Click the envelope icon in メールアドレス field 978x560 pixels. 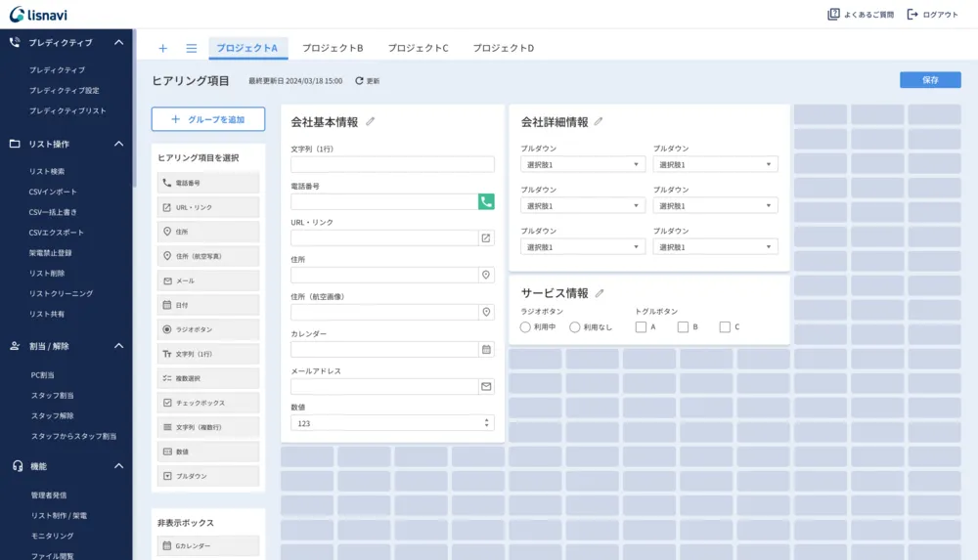pyautogui.click(x=486, y=387)
